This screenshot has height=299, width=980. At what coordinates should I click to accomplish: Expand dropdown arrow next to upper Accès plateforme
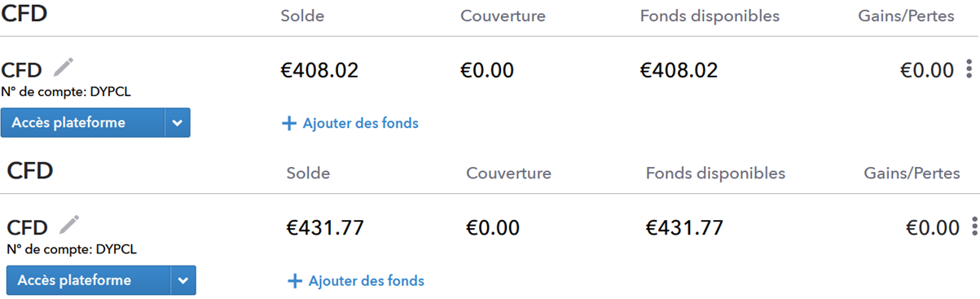178,123
